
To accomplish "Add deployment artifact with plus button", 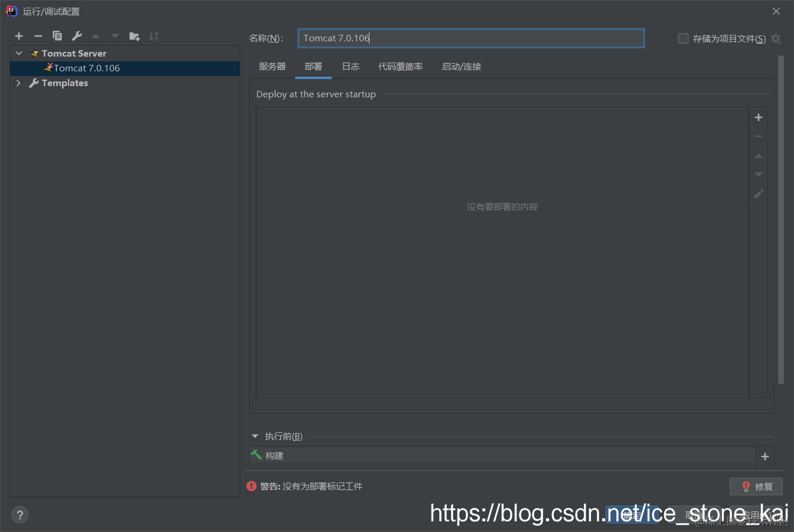I will [x=759, y=117].
